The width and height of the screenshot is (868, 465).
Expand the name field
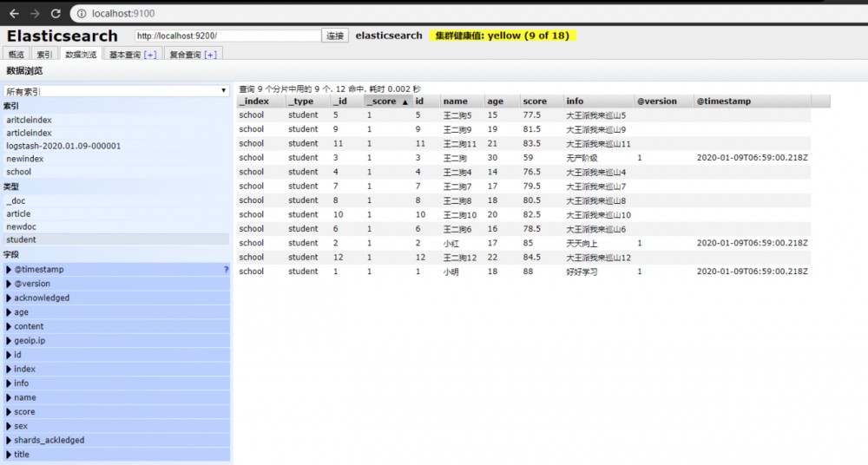click(x=9, y=397)
